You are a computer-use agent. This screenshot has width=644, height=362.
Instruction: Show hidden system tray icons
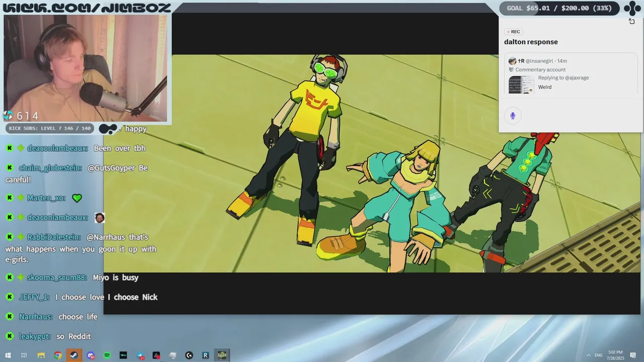(x=589, y=355)
